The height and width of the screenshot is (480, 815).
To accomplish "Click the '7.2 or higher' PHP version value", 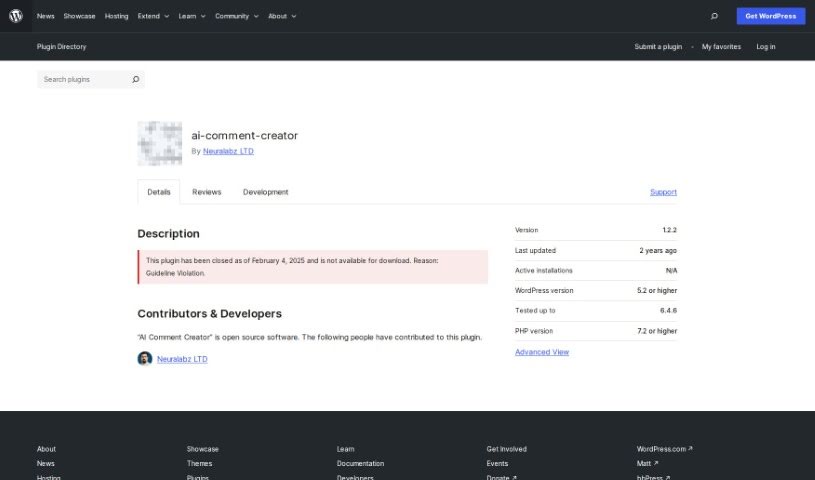I will 657,331.
